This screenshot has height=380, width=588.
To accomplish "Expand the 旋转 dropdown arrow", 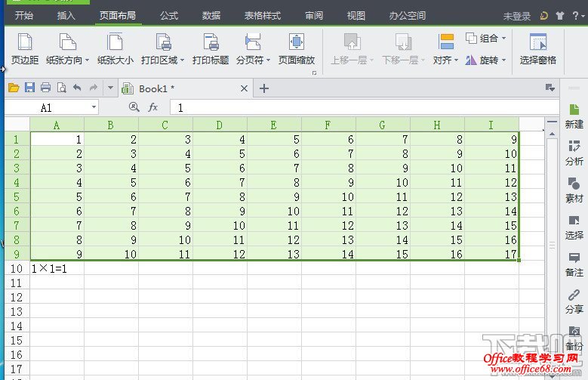I will tap(503, 60).
